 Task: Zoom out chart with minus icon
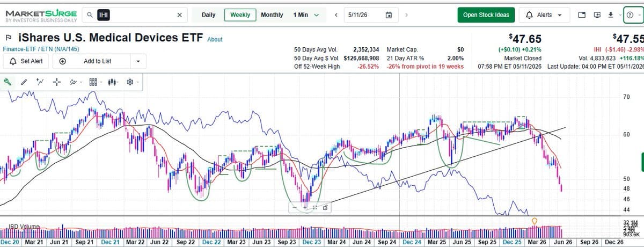click(295, 207)
